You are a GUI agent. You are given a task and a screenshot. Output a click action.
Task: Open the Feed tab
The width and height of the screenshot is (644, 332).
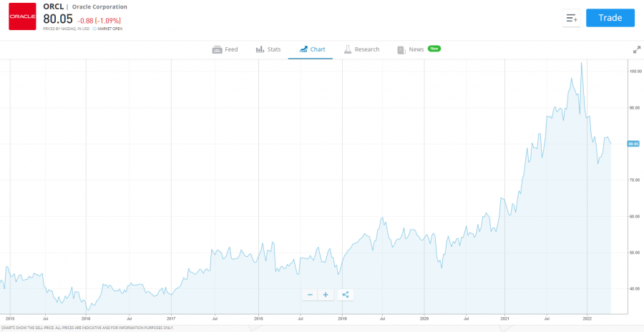[225, 49]
